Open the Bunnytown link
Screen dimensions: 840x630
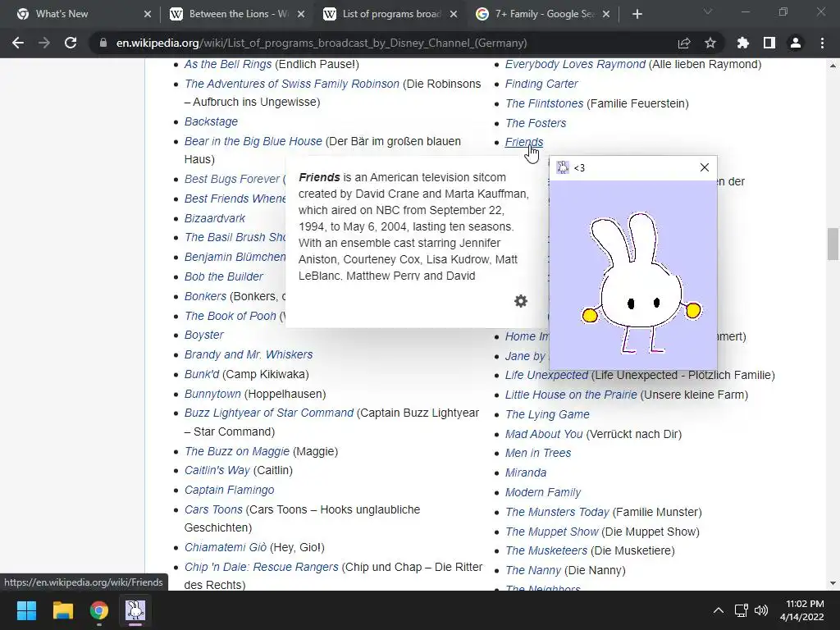click(212, 395)
